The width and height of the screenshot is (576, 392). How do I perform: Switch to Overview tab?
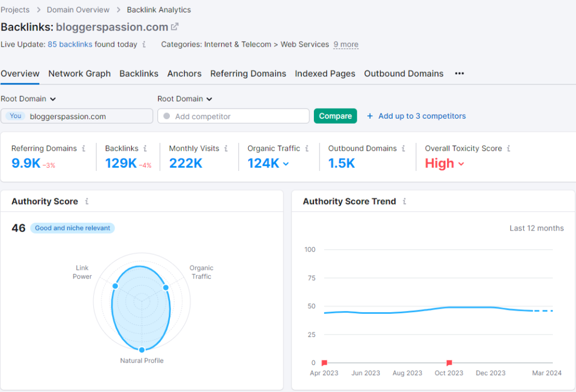[x=20, y=74]
